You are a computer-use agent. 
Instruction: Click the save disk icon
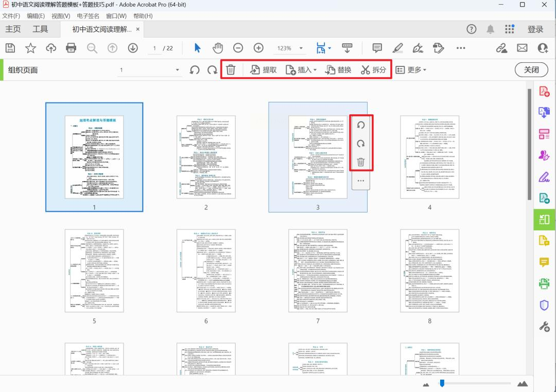point(10,48)
